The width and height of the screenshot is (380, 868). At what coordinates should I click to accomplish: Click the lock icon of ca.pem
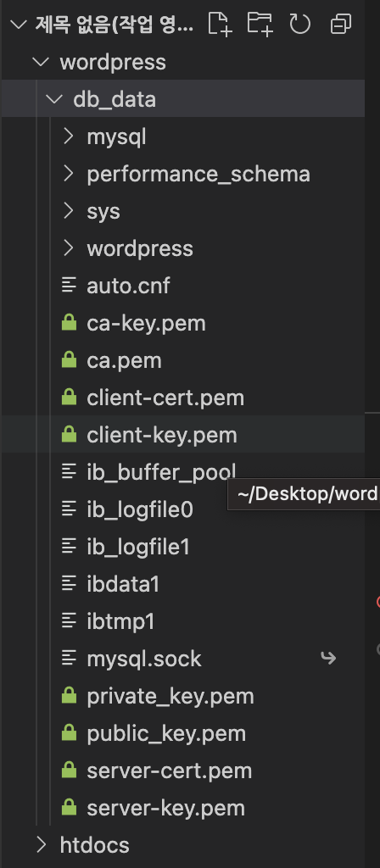69,359
